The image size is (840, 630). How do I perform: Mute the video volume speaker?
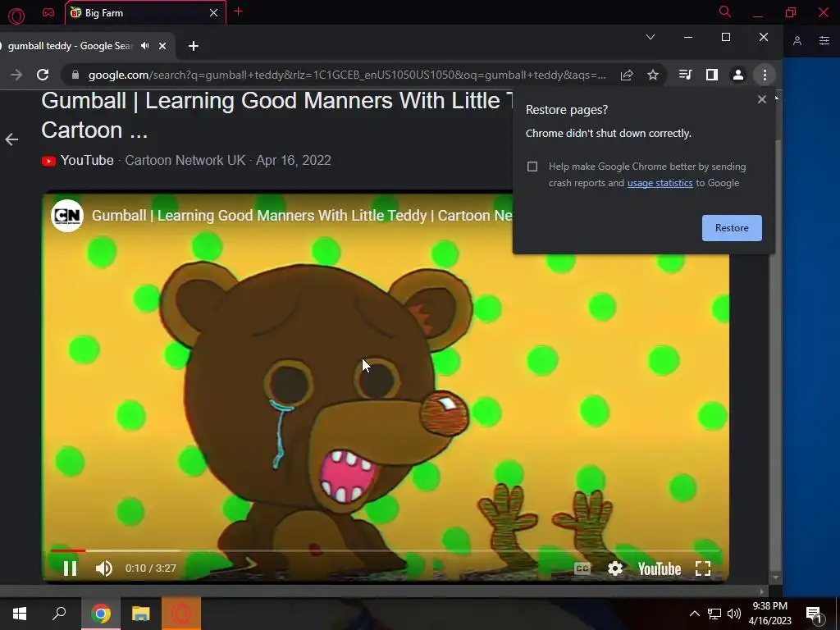(x=104, y=568)
